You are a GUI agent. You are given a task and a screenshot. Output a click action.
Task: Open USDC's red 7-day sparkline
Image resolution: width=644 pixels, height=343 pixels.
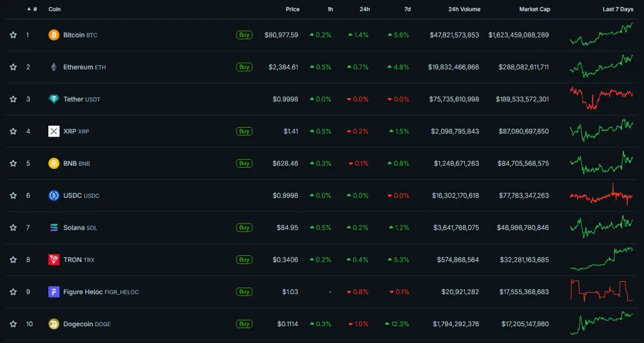click(601, 195)
